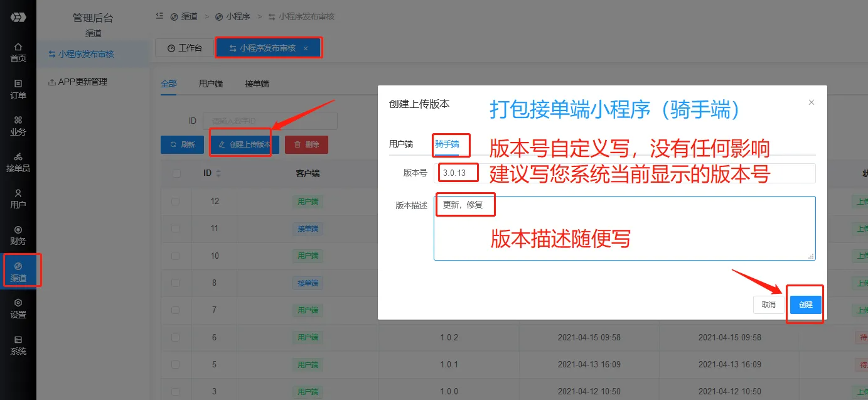The height and width of the screenshot is (400, 868).
Task: Switch to the 接单端 tab
Action: tap(257, 82)
